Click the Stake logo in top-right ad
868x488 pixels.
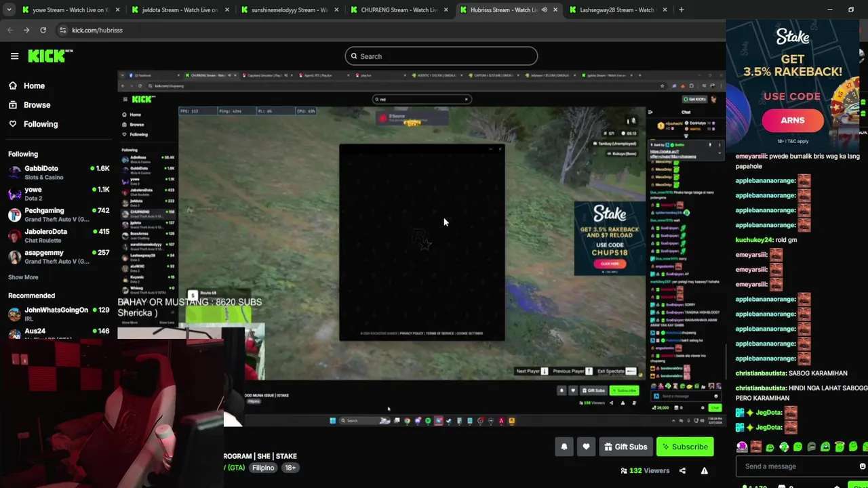click(x=792, y=37)
